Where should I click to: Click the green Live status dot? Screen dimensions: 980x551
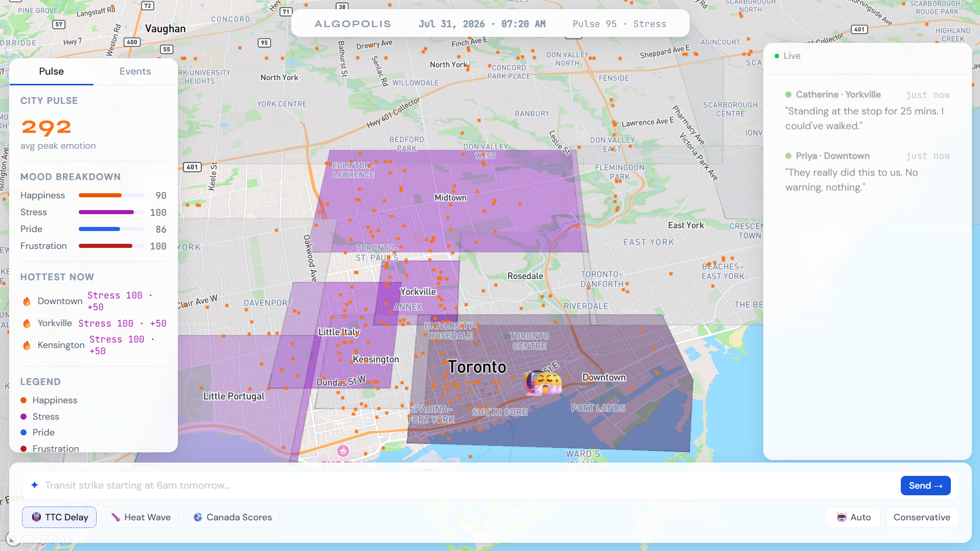pyautogui.click(x=777, y=56)
